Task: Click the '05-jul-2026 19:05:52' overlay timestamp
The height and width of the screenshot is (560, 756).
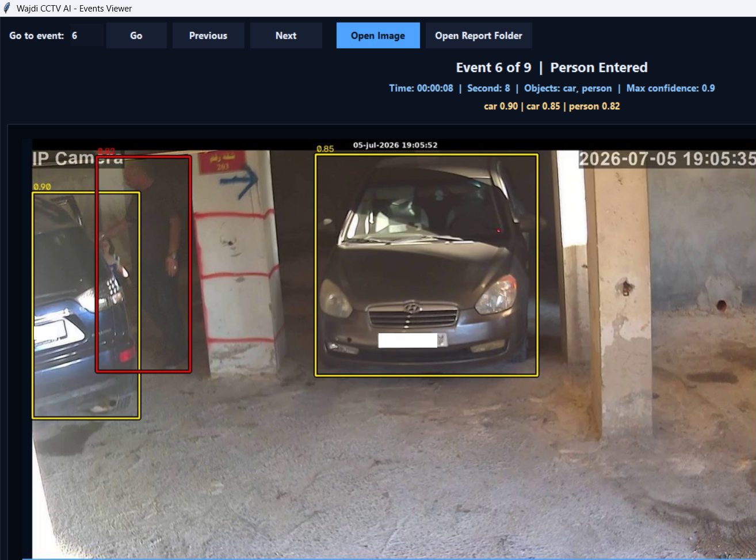Action: pos(395,145)
